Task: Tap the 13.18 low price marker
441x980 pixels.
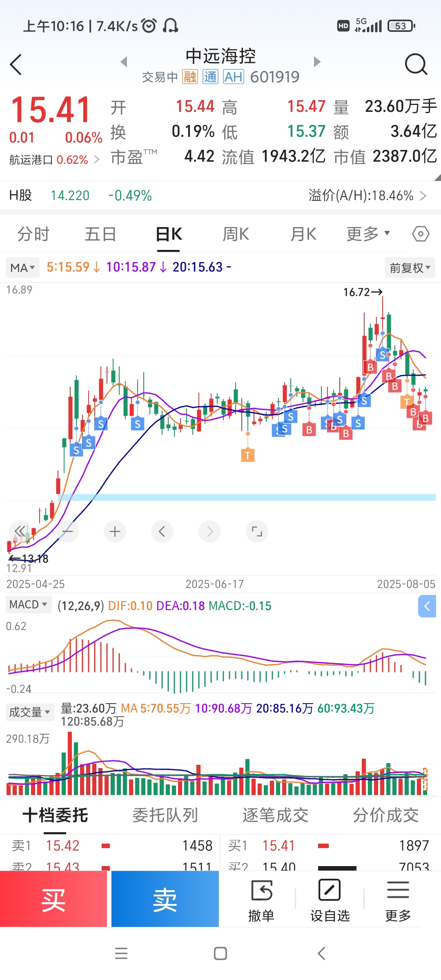Action: (29, 559)
